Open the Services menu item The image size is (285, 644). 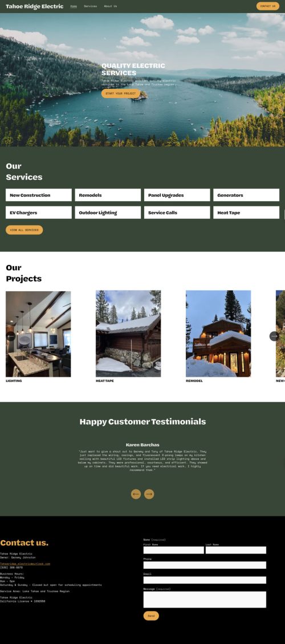[x=91, y=6]
